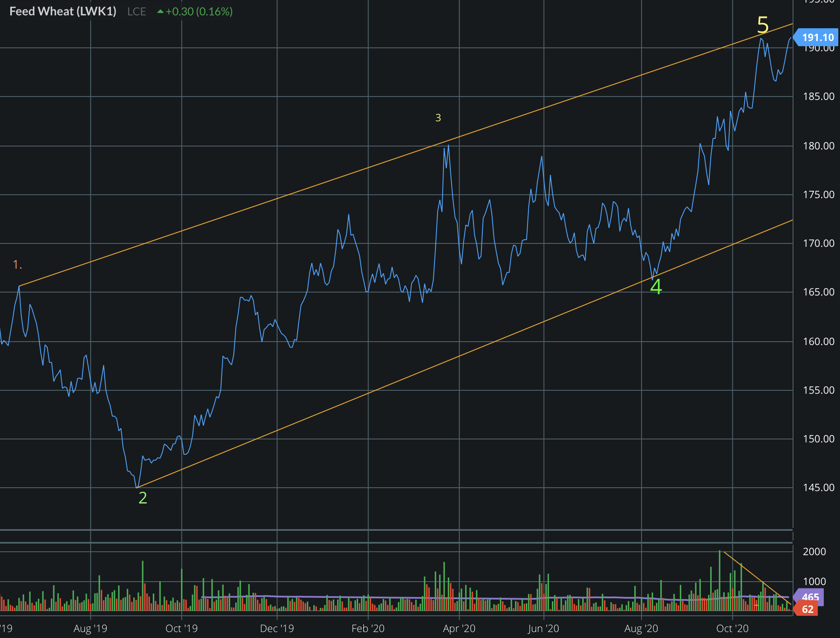Image resolution: width=840 pixels, height=638 pixels.
Task: Click the 145.00 price axis label
Action: (819, 488)
